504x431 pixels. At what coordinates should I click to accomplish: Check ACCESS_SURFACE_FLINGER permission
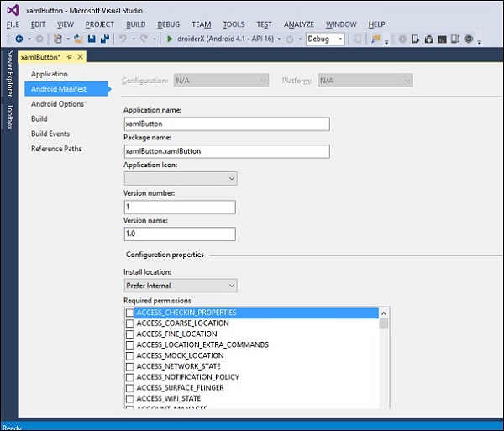click(129, 388)
